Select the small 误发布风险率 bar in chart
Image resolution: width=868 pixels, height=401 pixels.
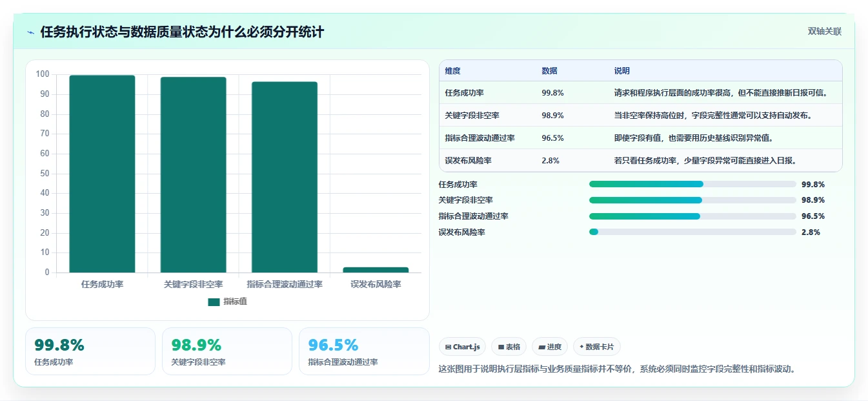(376, 270)
